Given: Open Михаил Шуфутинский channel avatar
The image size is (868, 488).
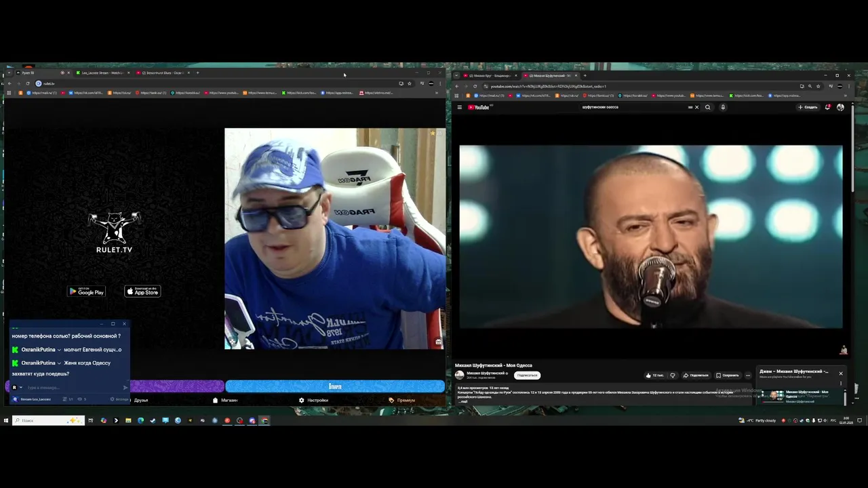Looking at the screenshot, I should pos(459,375).
